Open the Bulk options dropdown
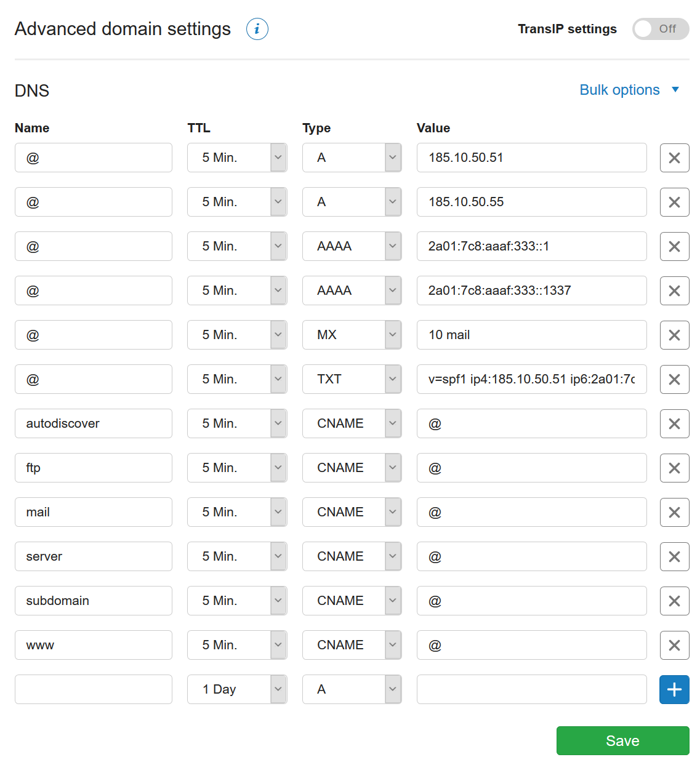 tap(629, 90)
